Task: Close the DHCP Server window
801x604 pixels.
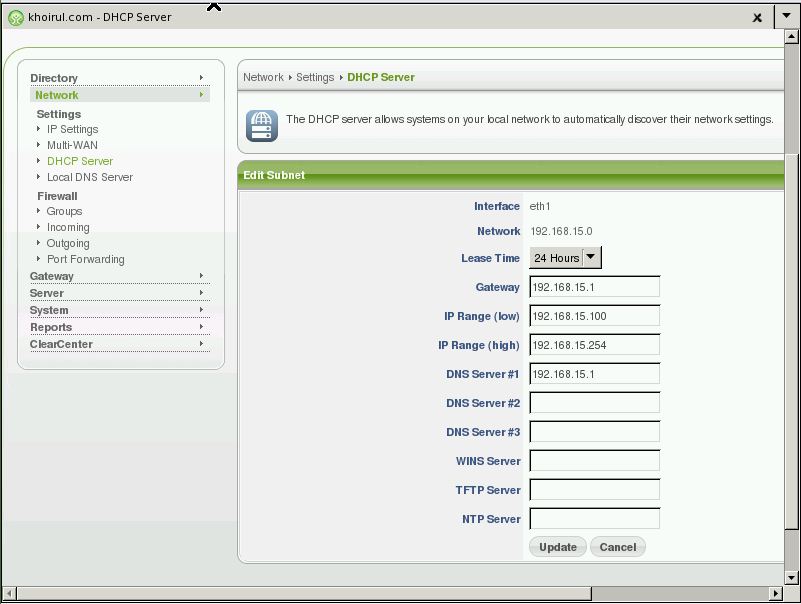Action: (x=757, y=17)
